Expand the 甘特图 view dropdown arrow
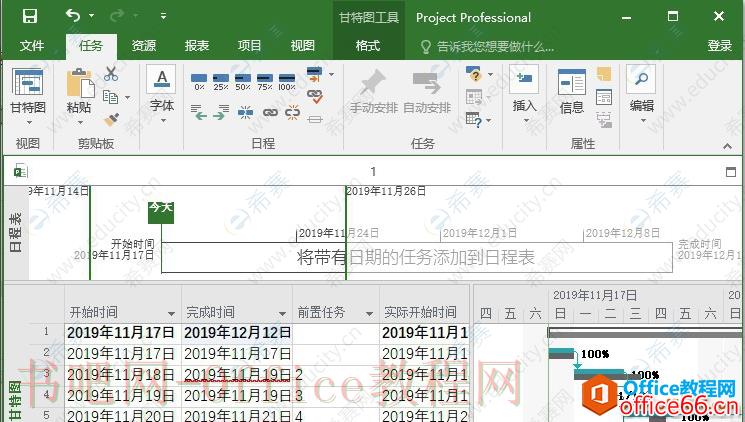745x422 pixels. click(29, 123)
